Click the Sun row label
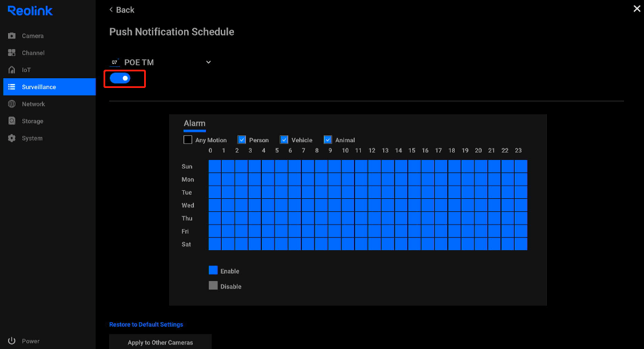644x349 pixels. pos(187,166)
